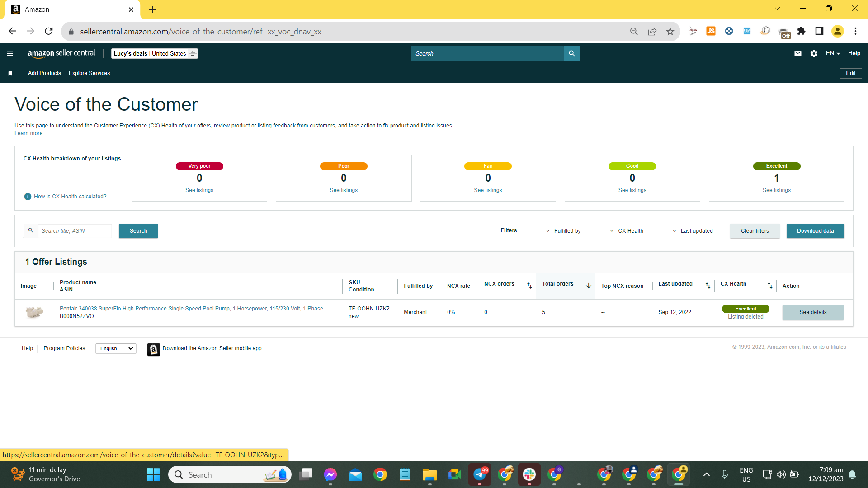Open How is CX Health calculated link
The height and width of the screenshot is (488, 868).
coord(70,197)
